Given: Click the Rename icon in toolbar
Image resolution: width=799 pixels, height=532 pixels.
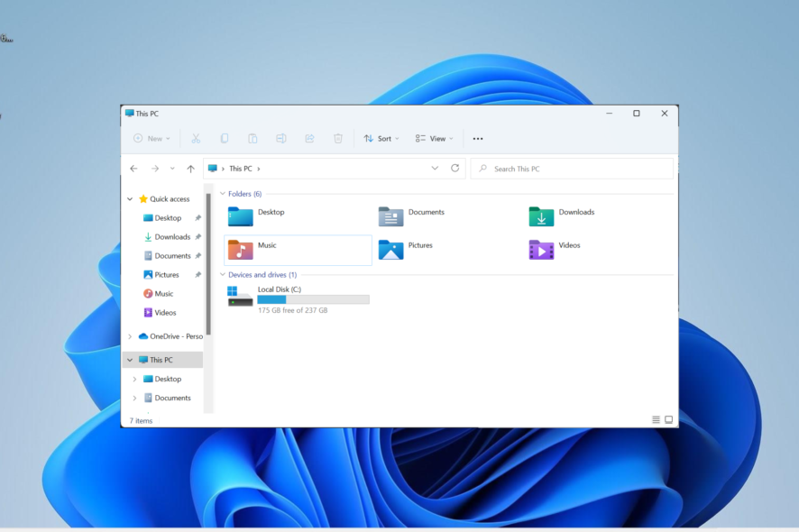Looking at the screenshot, I should coord(280,139).
